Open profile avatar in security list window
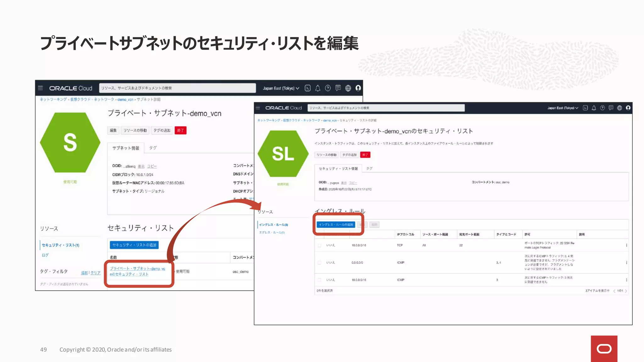The image size is (644, 362). pos(628,108)
